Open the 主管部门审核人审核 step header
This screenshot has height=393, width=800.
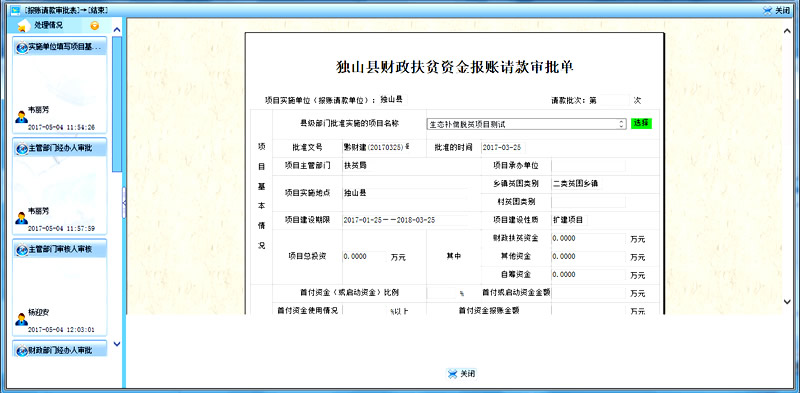point(60,250)
